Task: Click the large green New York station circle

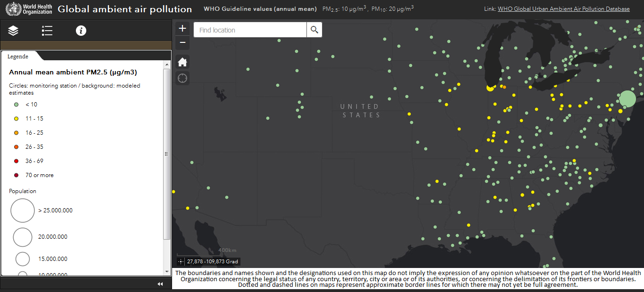Action: click(627, 99)
